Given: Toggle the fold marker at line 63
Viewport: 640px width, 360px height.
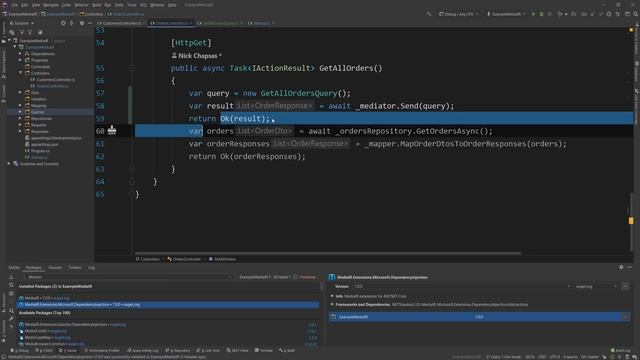Looking at the screenshot, I should pyautogui.click(x=132, y=169).
